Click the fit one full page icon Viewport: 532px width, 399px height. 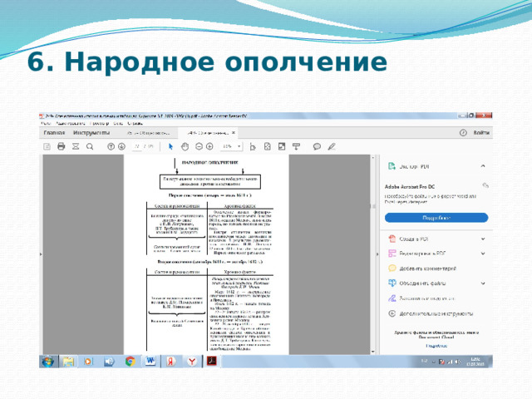(x=268, y=146)
